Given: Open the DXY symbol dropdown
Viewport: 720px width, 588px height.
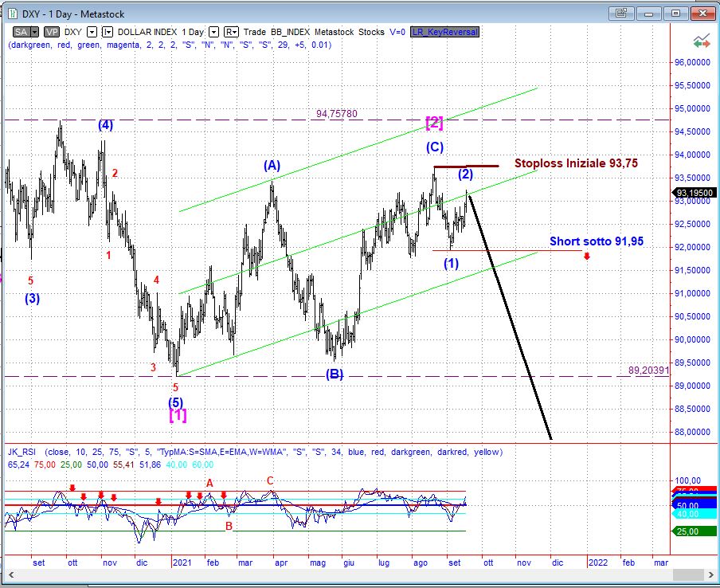Looking at the screenshot, I should (x=92, y=32).
